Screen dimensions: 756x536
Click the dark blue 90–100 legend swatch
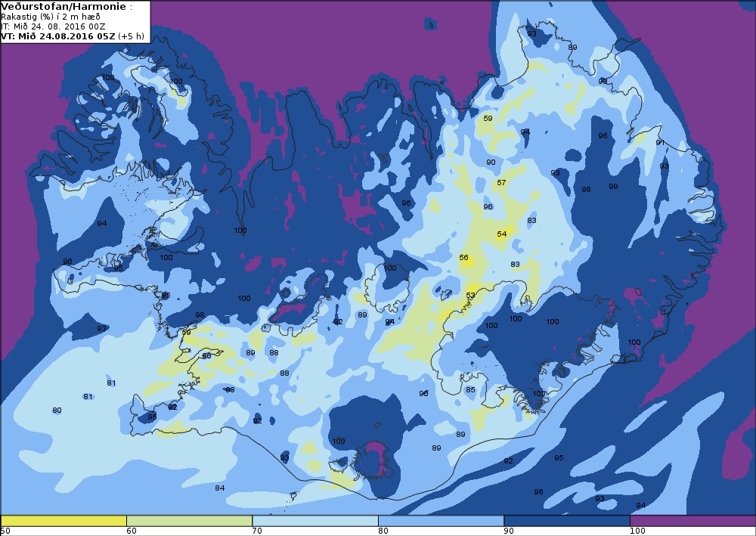click(x=567, y=521)
